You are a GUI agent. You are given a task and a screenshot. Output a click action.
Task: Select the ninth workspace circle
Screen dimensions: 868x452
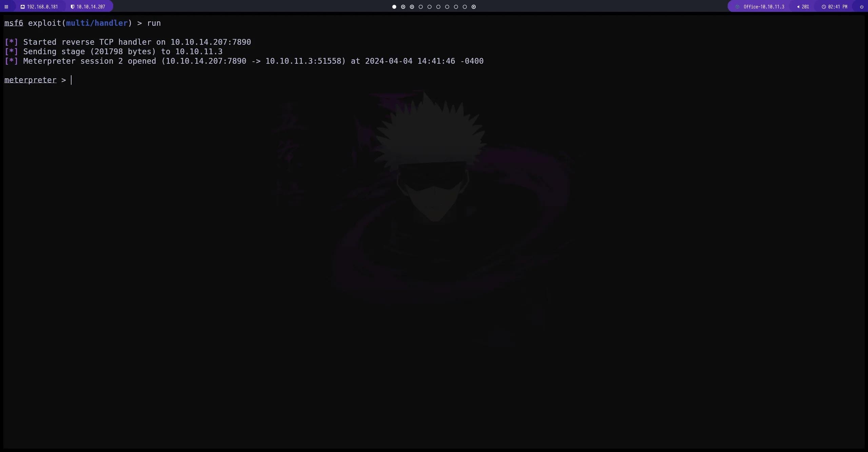click(x=465, y=7)
